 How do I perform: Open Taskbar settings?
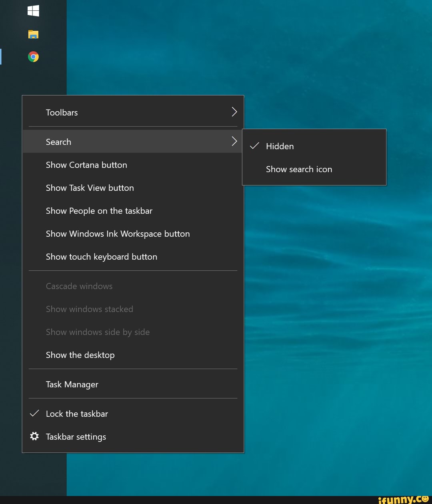76,437
